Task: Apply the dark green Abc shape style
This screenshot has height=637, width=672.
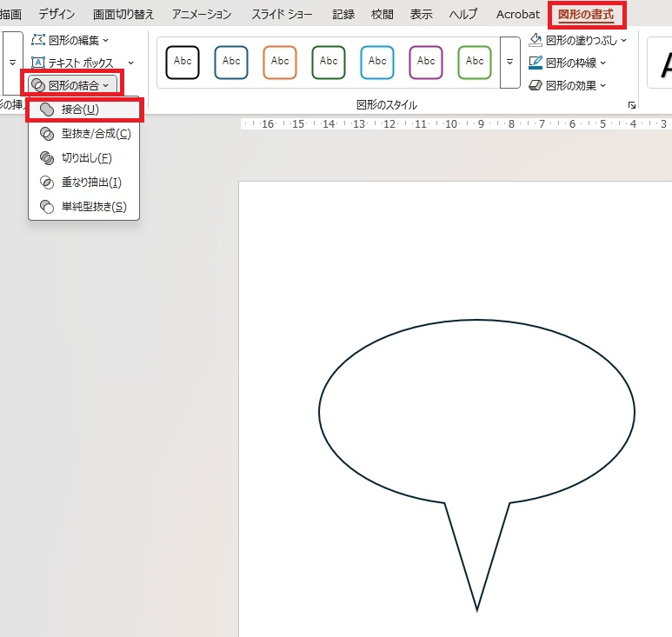Action: pos(329,63)
